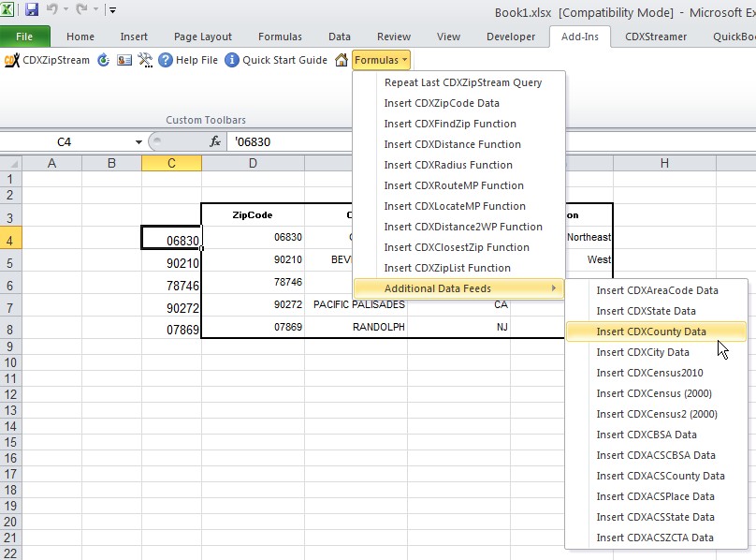Select column H header
Image resolution: width=756 pixels, height=560 pixels.
pos(664,163)
